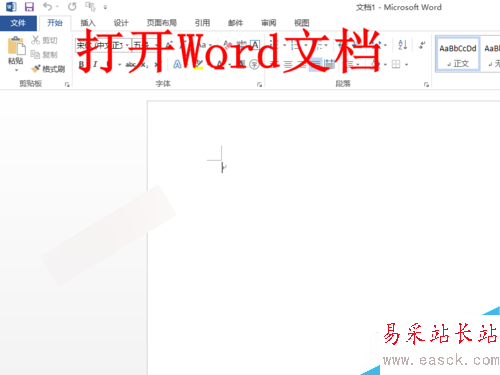Open the Undo history dropdown arrow
Screen dimensions: 500x375
[x=57, y=7]
